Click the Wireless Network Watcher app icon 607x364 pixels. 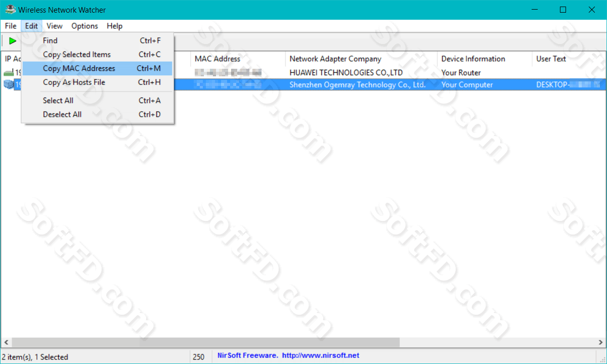click(x=10, y=10)
